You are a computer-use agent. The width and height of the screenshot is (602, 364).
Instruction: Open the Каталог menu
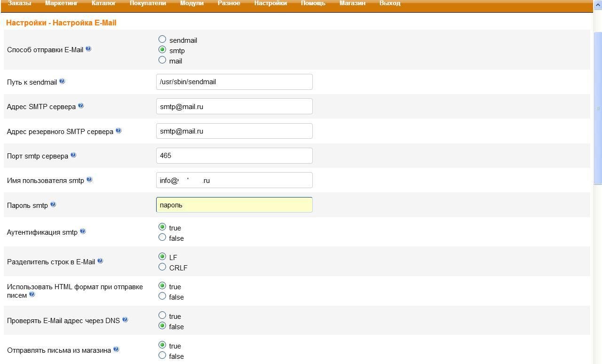click(103, 3)
